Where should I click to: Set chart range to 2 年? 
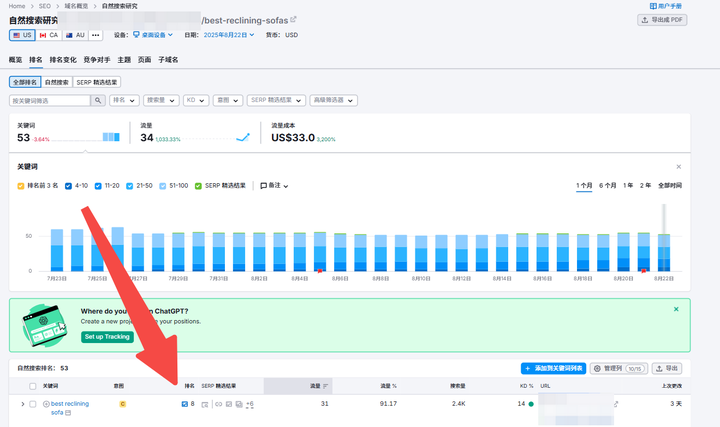(645, 185)
